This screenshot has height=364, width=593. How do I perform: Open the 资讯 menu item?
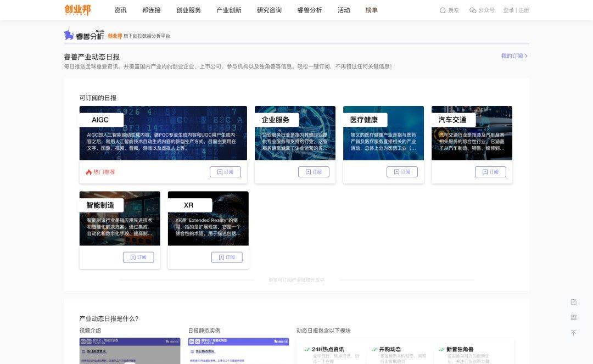coord(120,10)
